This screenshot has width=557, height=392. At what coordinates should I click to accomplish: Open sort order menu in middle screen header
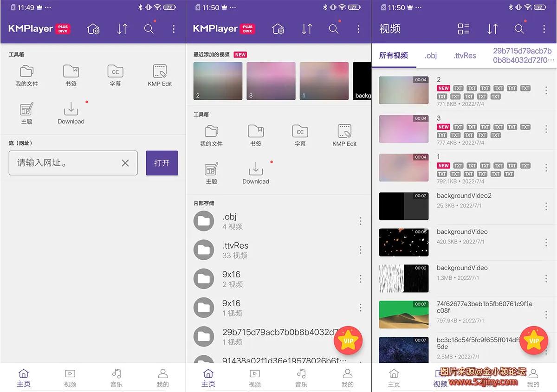[x=307, y=29]
